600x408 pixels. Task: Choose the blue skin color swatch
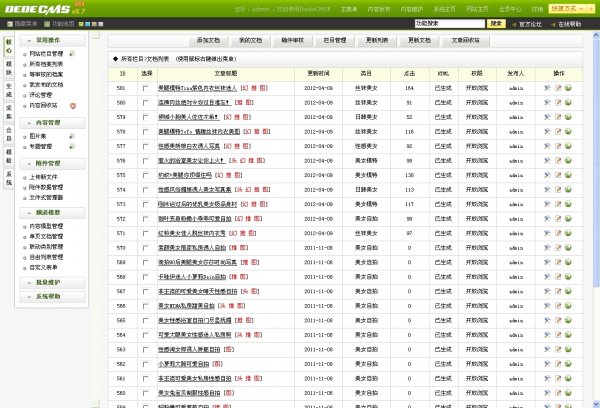tap(88, 24)
